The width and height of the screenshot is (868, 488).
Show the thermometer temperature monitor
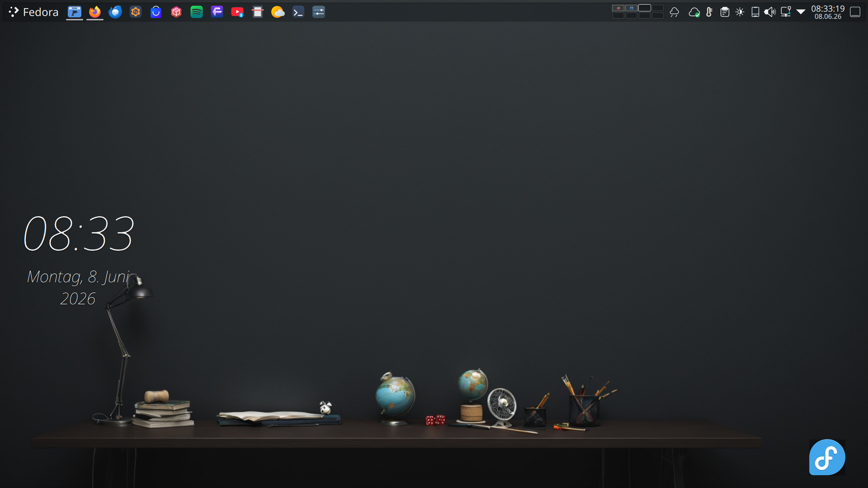709,12
